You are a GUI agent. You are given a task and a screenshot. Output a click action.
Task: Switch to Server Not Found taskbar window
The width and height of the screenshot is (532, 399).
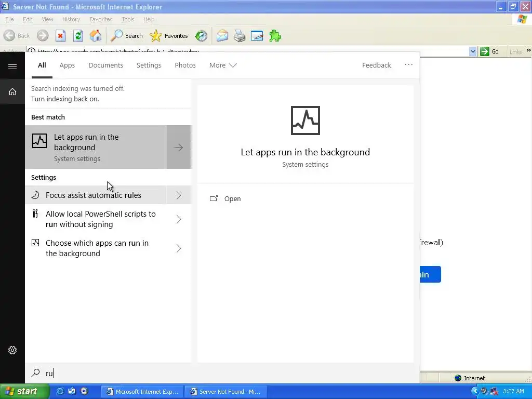(x=226, y=392)
